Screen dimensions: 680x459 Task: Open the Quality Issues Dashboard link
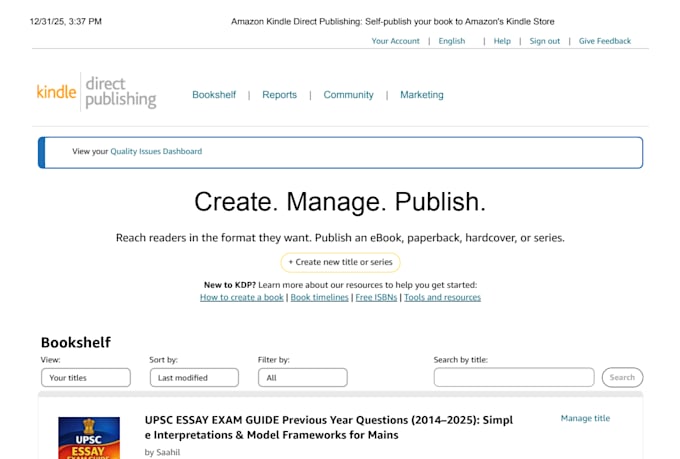click(156, 151)
